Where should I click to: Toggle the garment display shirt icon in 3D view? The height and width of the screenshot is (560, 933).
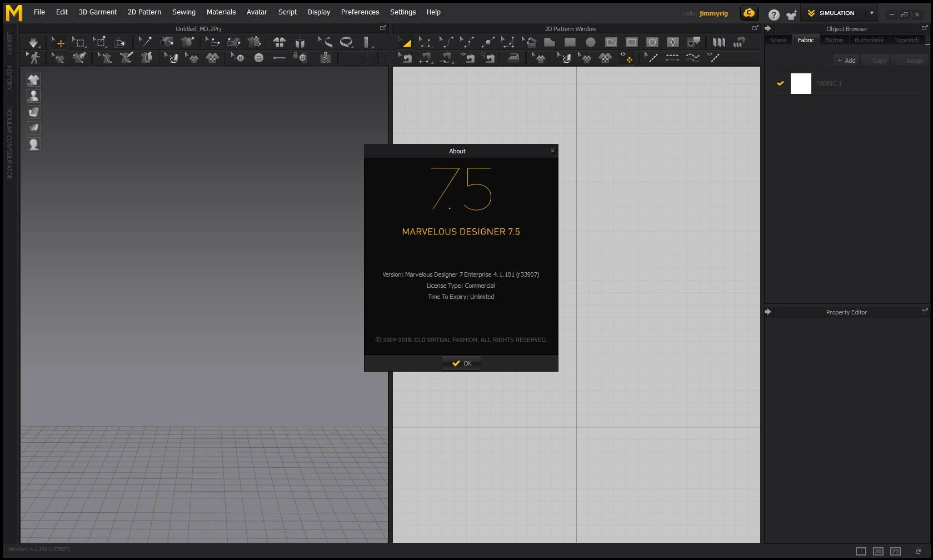point(34,80)
